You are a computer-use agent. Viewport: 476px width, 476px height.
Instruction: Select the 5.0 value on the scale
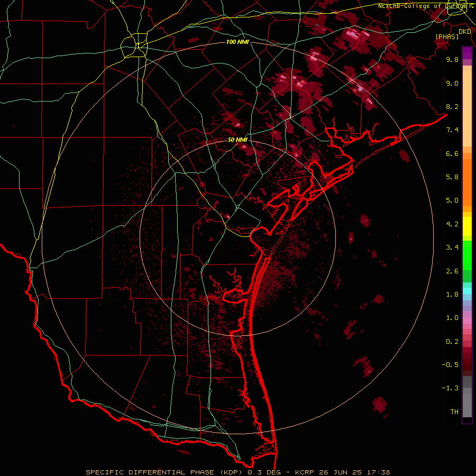point(452,200)
